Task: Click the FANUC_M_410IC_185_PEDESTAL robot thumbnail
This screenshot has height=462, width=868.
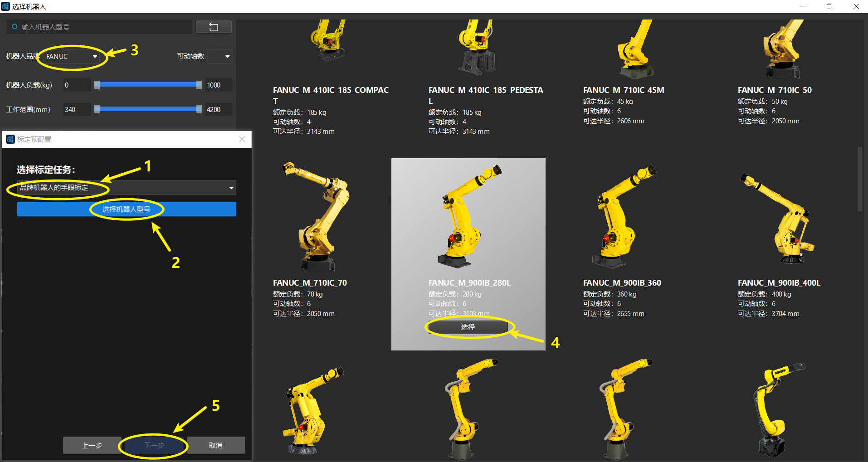Action: [476, 47]
